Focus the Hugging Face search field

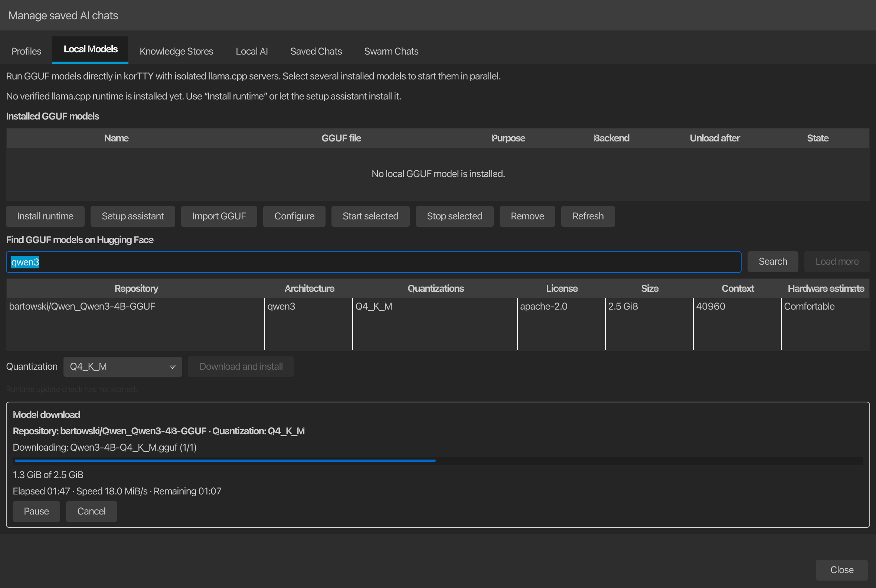click(373, 262)
